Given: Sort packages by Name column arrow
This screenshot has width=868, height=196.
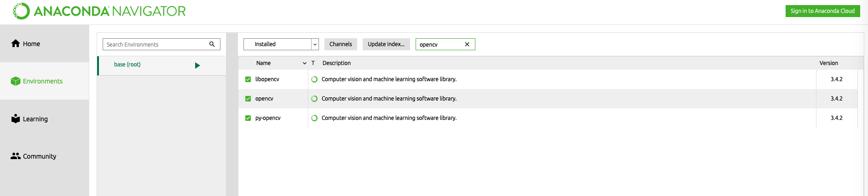Looking at the screenshot, I should point(304,63).
